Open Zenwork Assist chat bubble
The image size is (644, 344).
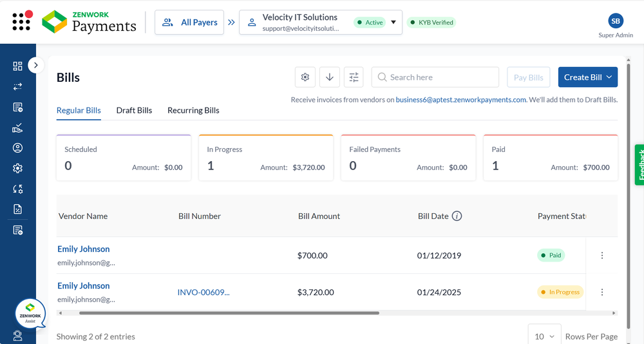[x=30, y=314]
